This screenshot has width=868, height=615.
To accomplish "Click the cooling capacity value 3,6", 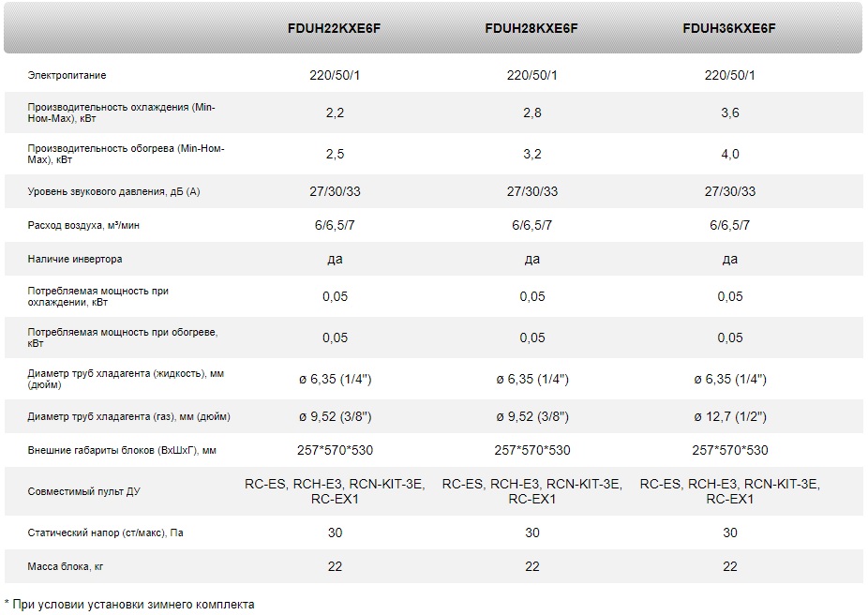I will 729,112.
